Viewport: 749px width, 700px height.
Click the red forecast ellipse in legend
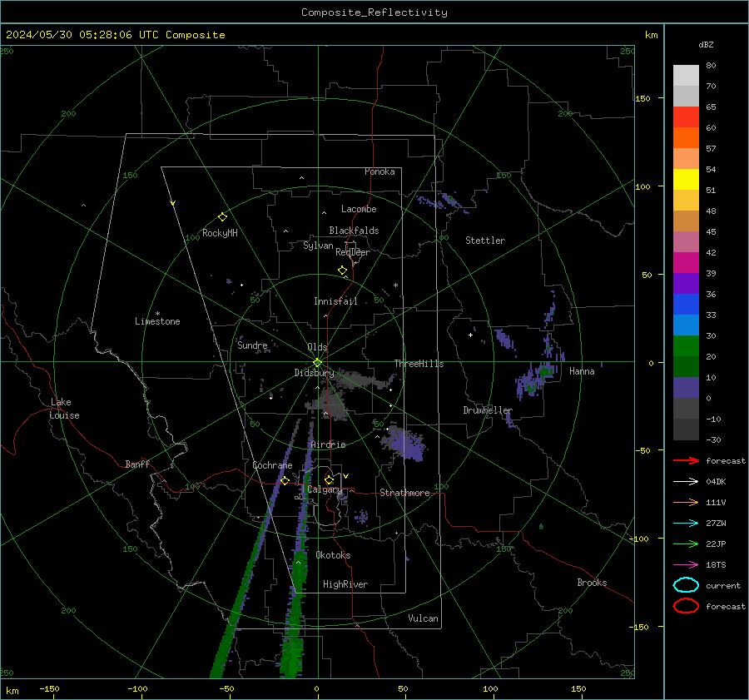point(686,606)
